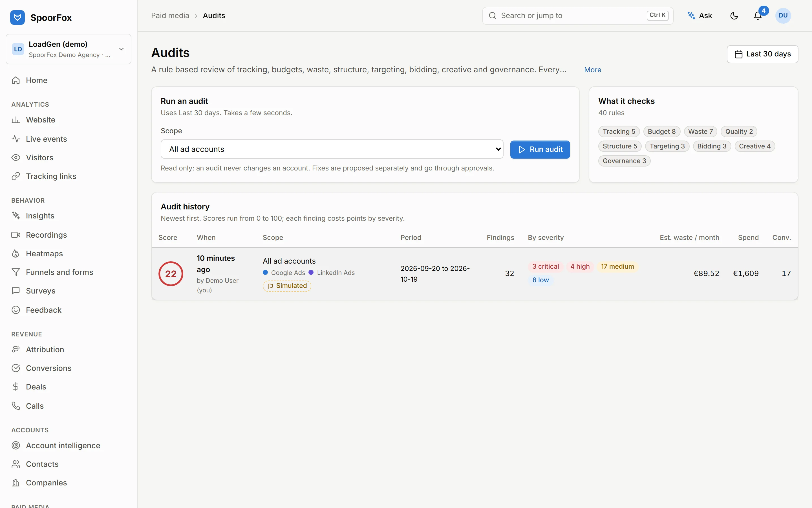Open notifications bell with 4 badge
812x508 pixels.
758,16
